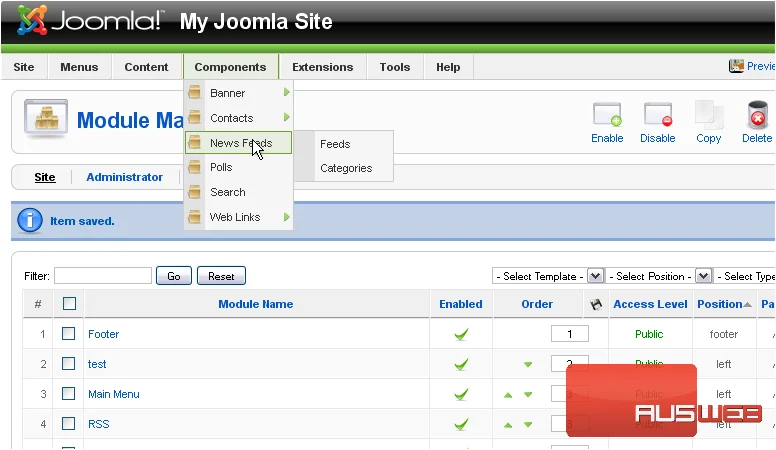
Task: Open the Select Position dropdown
Action: point(659,276)
